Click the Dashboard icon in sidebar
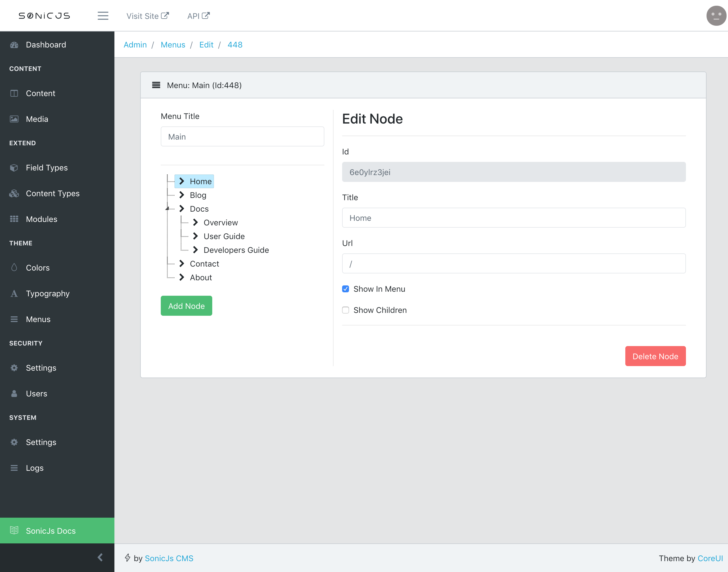This screenshot has width=728, height=572. point(15,45)
